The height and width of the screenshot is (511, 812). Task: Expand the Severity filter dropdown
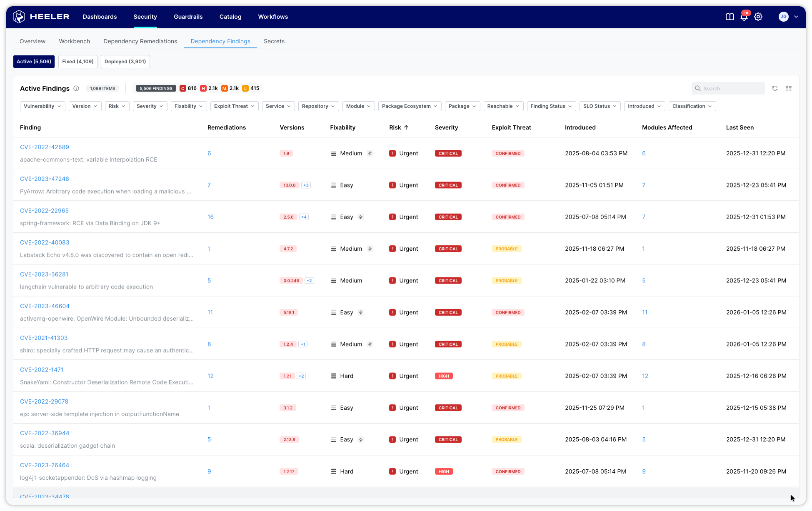tap(150, 106)
